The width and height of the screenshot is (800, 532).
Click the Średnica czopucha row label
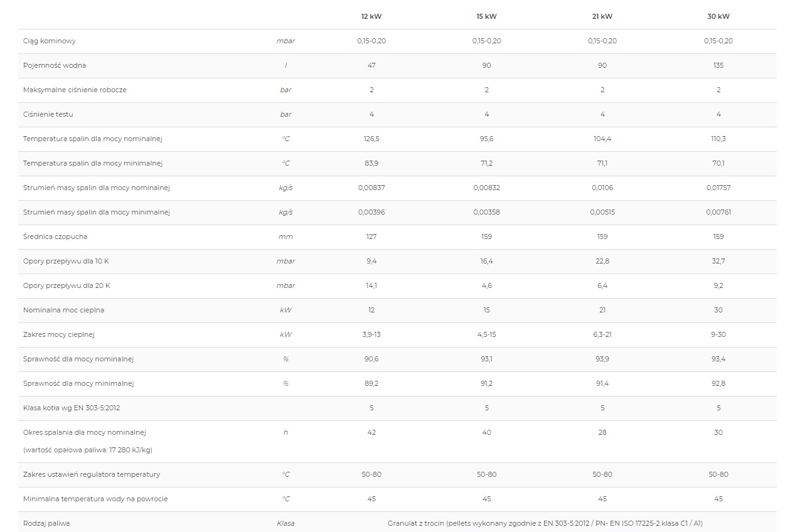[55, 237]
